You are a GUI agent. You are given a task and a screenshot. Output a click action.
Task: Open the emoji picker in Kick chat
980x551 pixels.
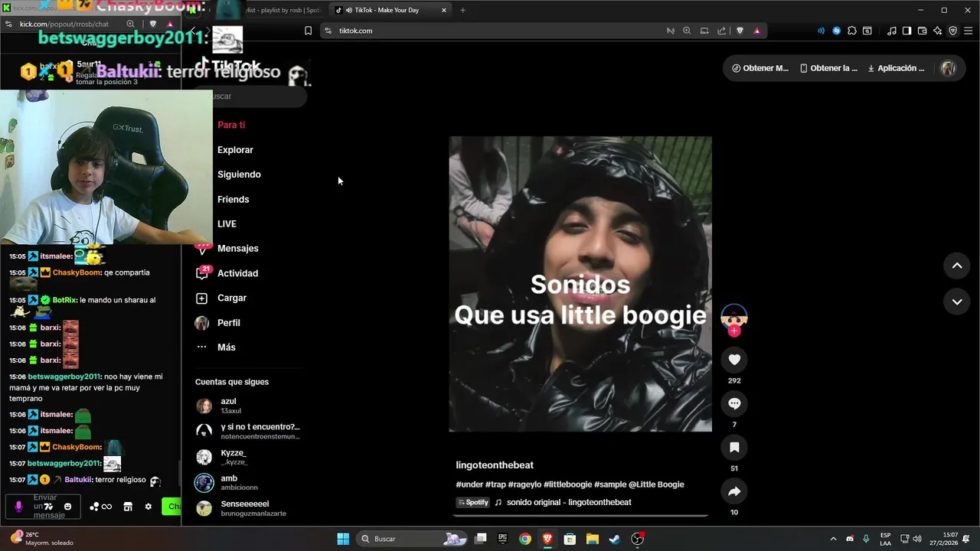pos(67,507)
